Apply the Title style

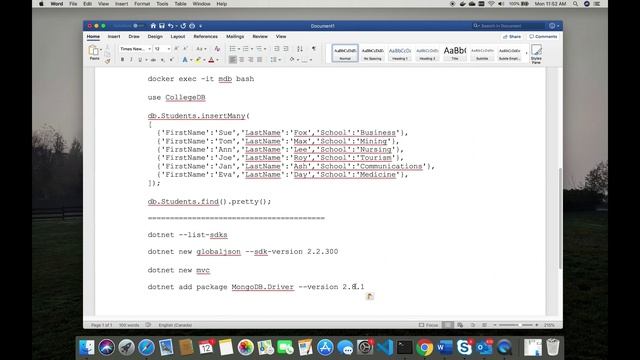pos(455,53)
